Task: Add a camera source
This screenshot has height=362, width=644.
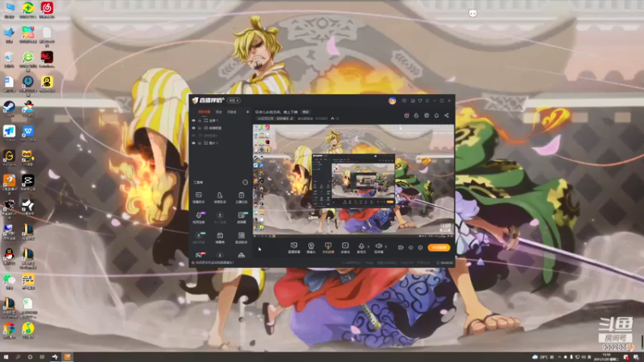Action: (x=311, y=248)
